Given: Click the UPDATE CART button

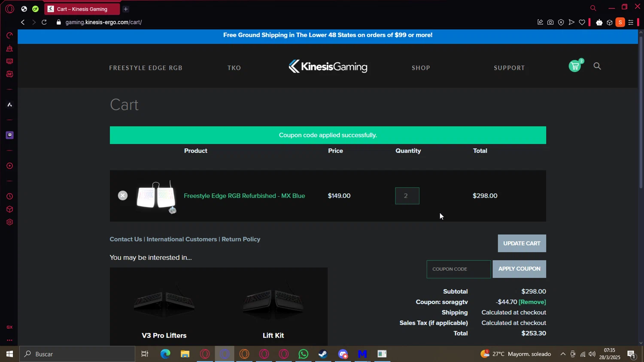Looking at the screenshot, I should point(522,243).
